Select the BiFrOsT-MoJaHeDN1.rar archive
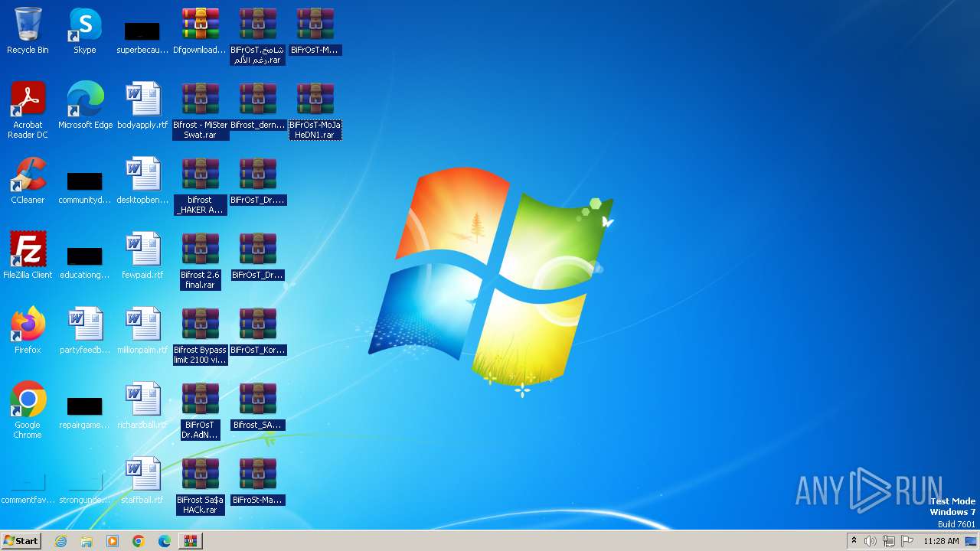 click(315, 110)
